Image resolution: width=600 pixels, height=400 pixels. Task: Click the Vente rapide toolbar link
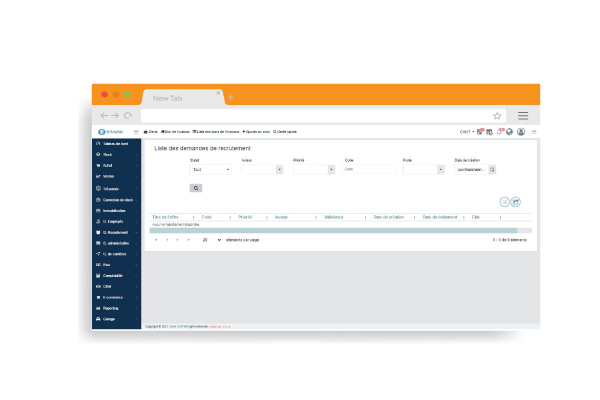pos(286,131)
